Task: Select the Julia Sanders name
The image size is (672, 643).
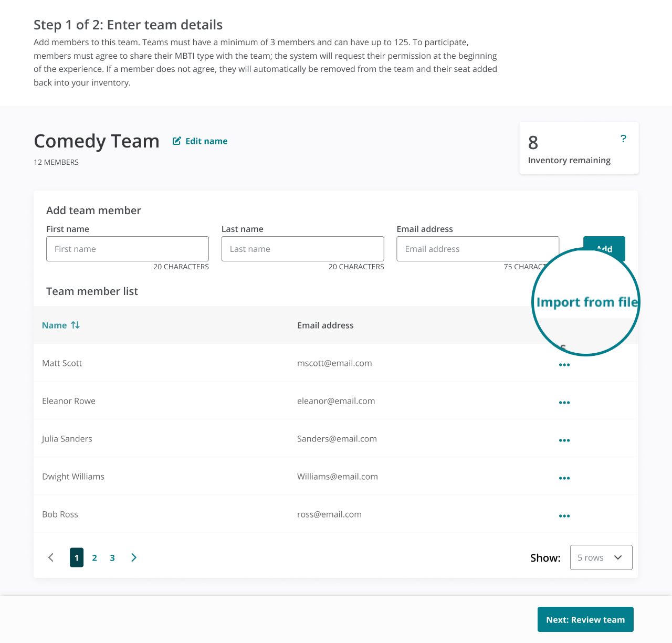Action: (67, 439)
